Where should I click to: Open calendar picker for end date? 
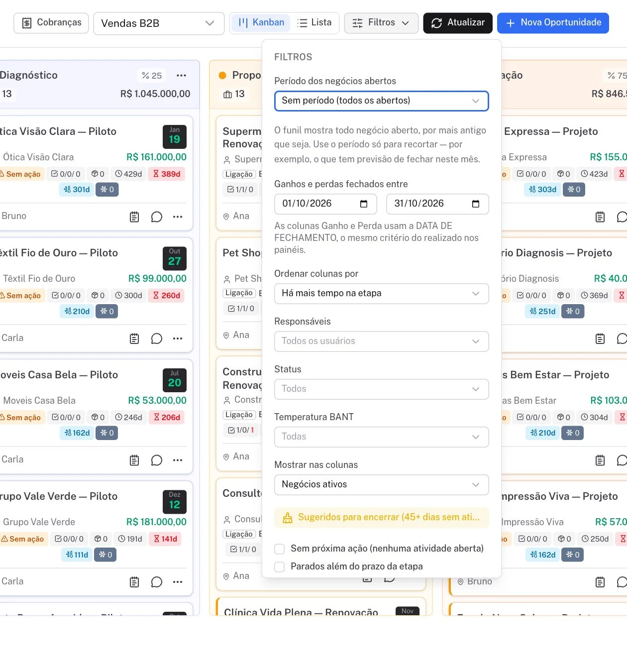476,204
